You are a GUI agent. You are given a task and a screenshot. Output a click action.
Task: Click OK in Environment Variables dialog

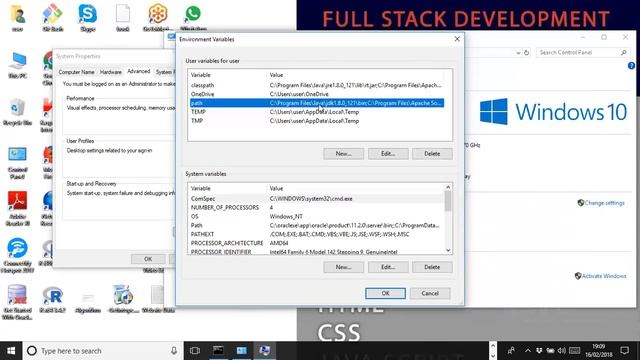[x=385, y=293]
